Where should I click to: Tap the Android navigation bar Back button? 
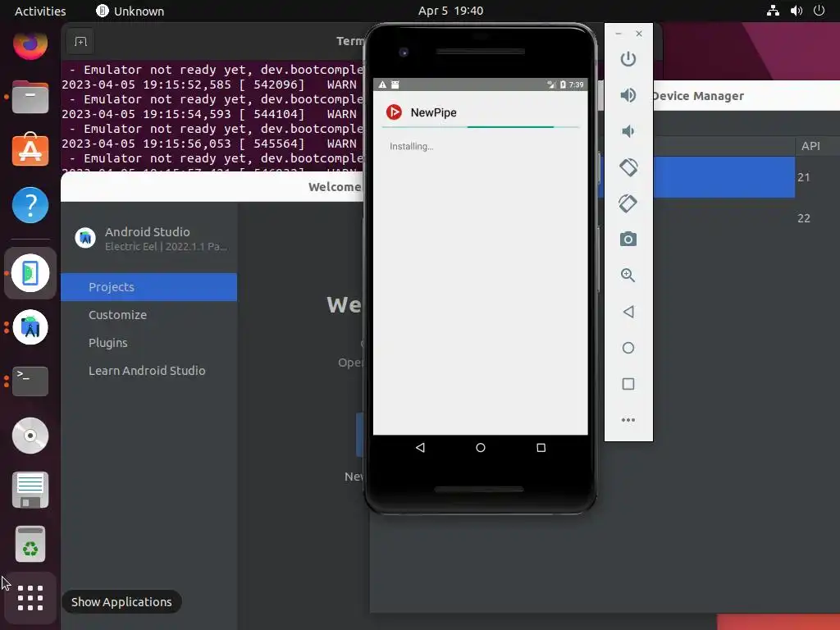click(420, 447)
